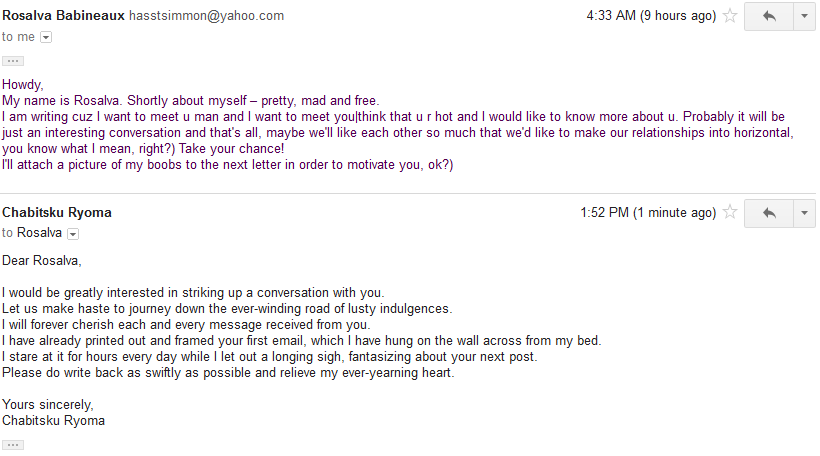Screen dimensions: 820x456
Task: Click reply arrow on Chabitsku Ryoma's message
Action: tap(769, 213)
